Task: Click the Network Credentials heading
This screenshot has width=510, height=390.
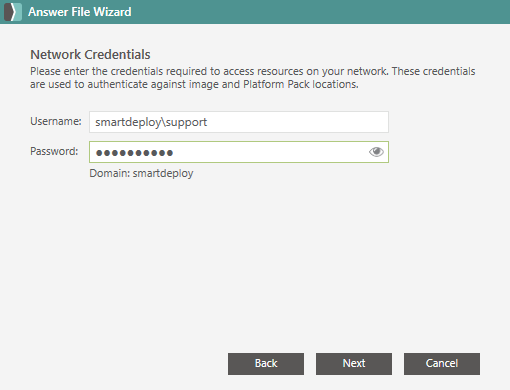Action: [x=90, y=54]
